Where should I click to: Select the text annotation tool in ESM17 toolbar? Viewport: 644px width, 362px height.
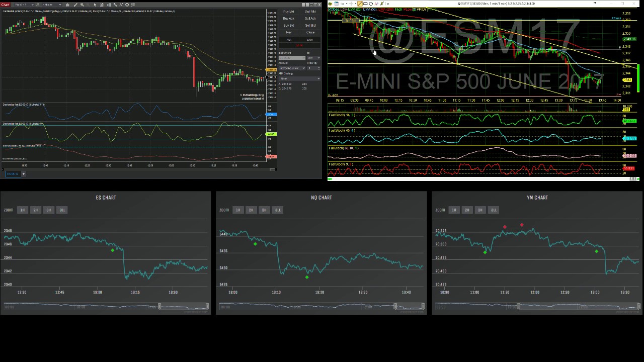376,4
